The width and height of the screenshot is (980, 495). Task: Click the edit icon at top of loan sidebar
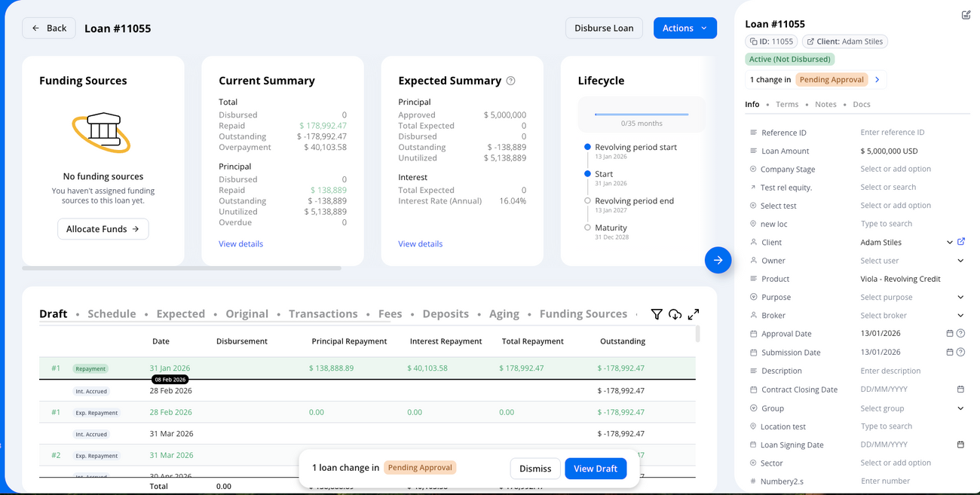coord(966,15)
